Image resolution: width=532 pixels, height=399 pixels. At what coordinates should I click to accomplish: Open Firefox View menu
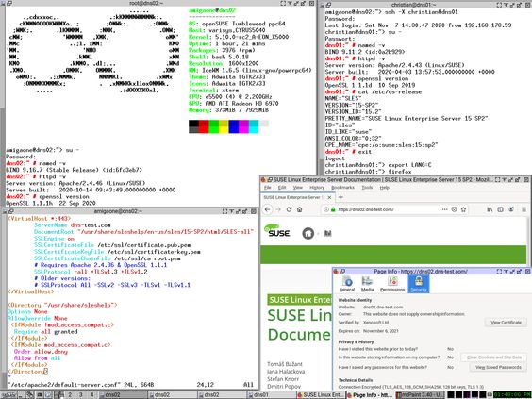(297, 188)
